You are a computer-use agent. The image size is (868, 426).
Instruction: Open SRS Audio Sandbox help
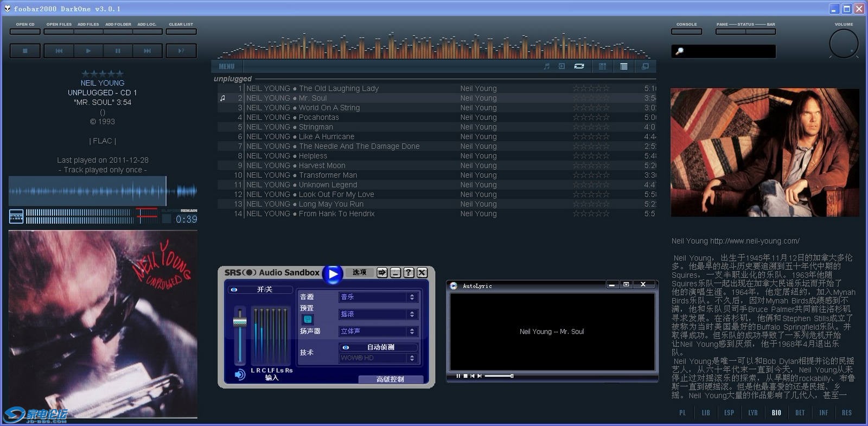click(409, 272)
